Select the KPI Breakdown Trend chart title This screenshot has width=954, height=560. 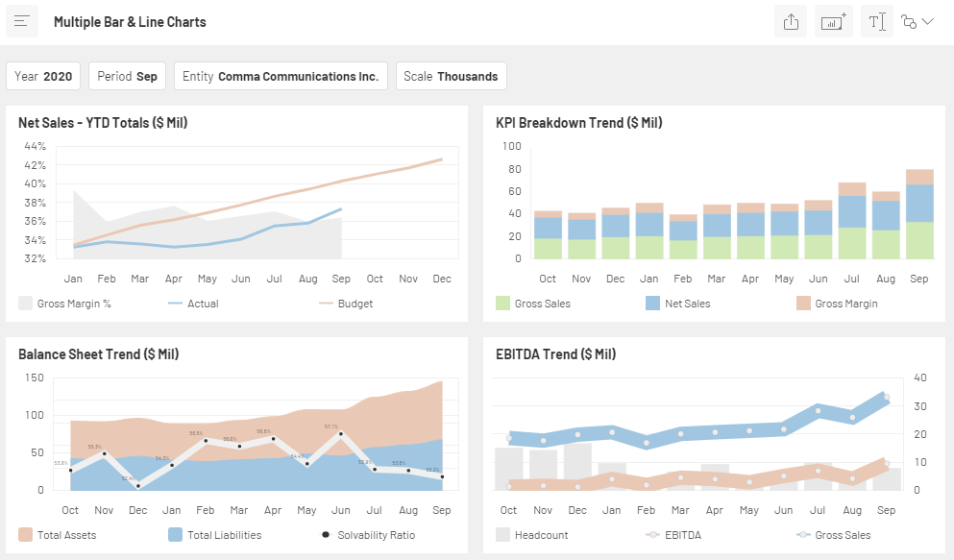click(578, 123)
